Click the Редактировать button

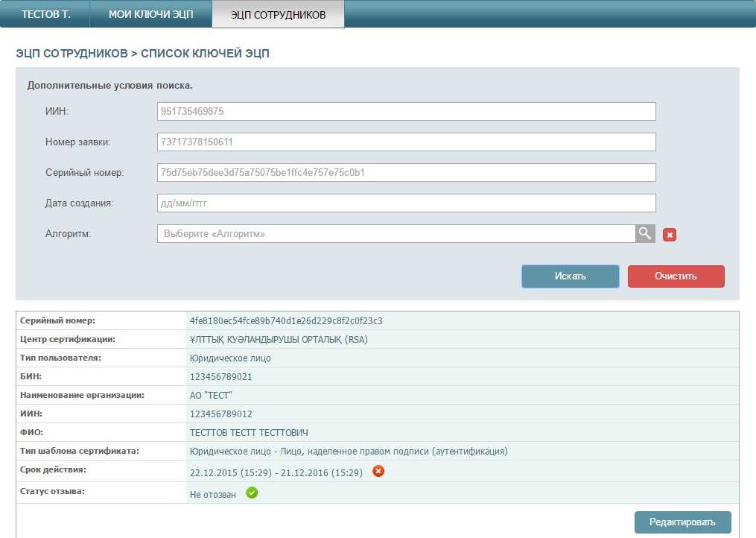point(682,522)
